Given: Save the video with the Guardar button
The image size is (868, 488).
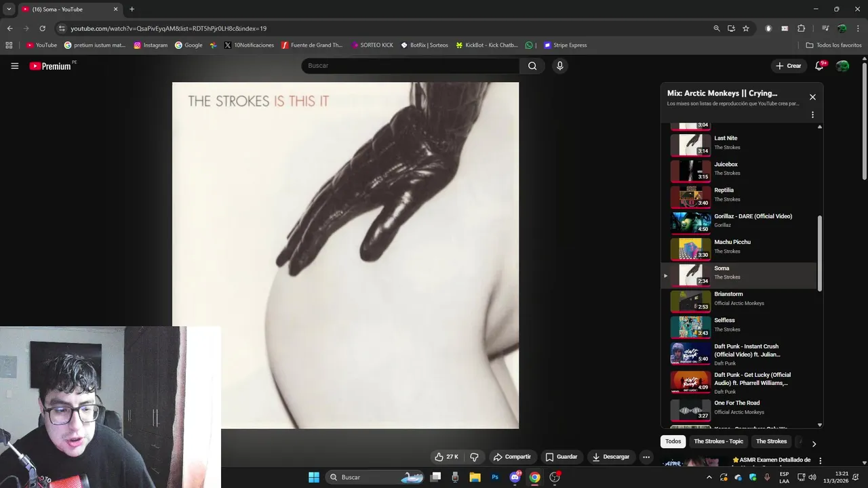Looking at the screenshot, I should tap(561, 457).
